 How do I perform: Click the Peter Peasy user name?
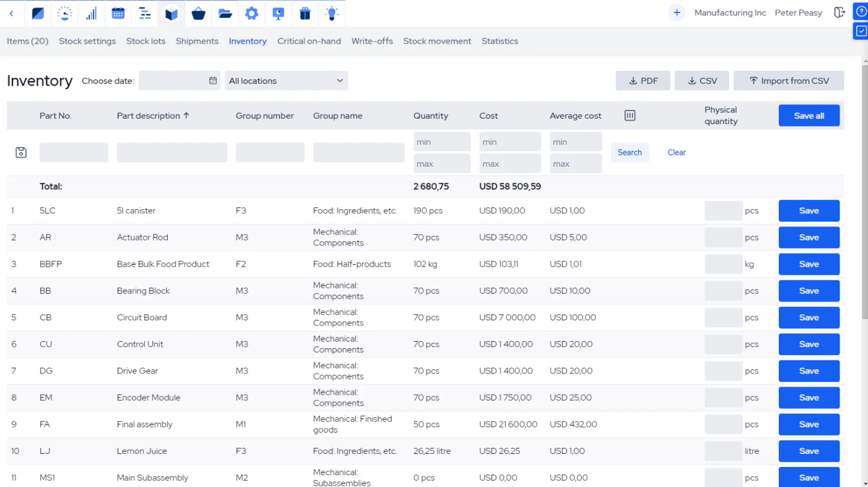(798, 12)
